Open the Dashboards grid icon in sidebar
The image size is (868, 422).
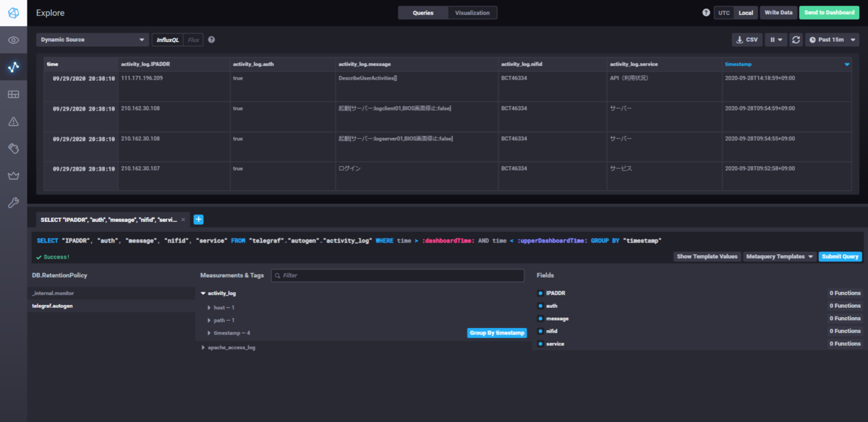13,95
